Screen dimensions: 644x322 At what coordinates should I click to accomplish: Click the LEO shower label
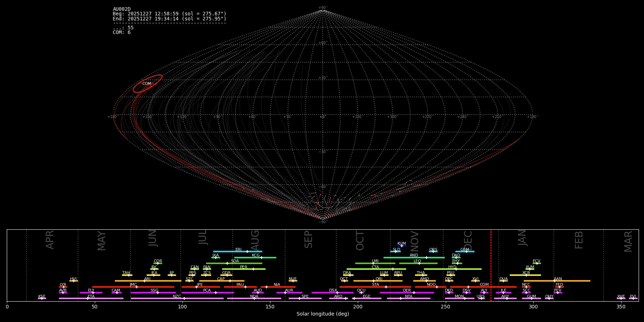click(418, 261)
